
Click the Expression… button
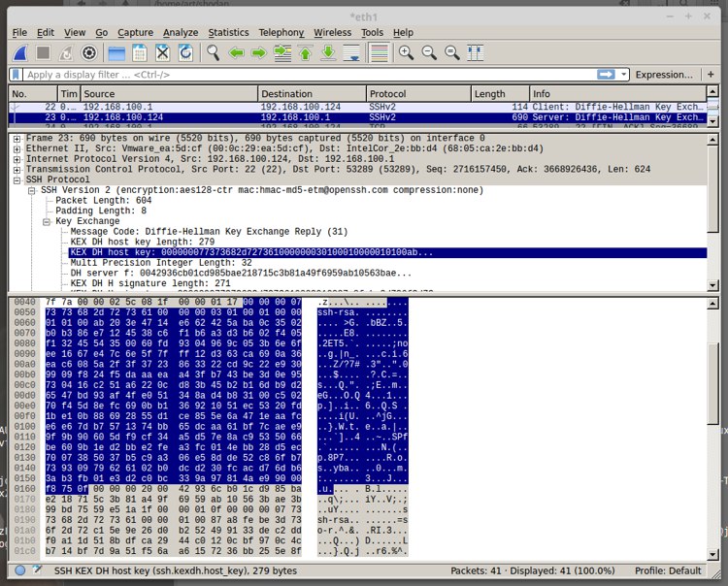tap(664, 75)
